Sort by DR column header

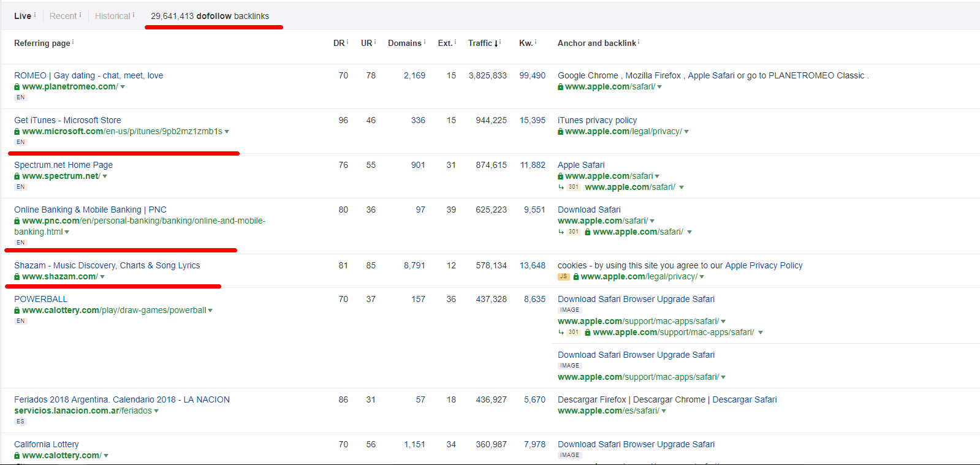pyautogui.click(x=339, y=43)
